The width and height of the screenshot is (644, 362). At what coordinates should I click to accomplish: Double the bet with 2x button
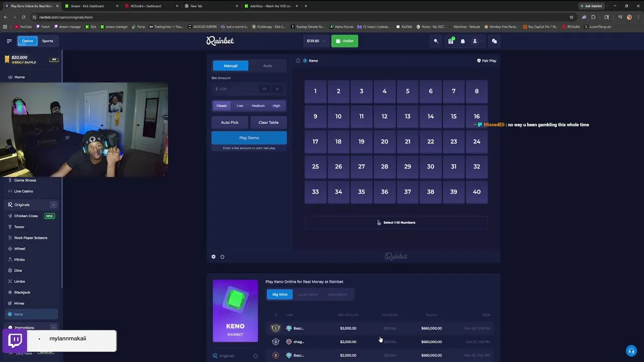277,89
